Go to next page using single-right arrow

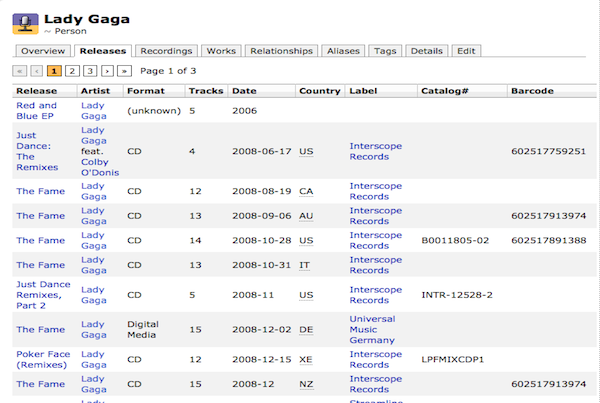coord(107,71)
